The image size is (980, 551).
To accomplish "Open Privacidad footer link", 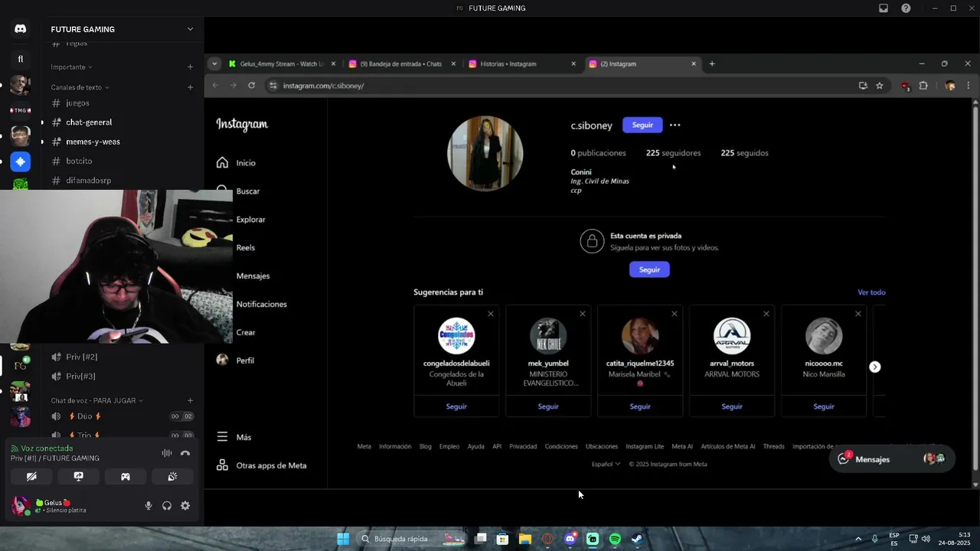I will coord(523,446).
